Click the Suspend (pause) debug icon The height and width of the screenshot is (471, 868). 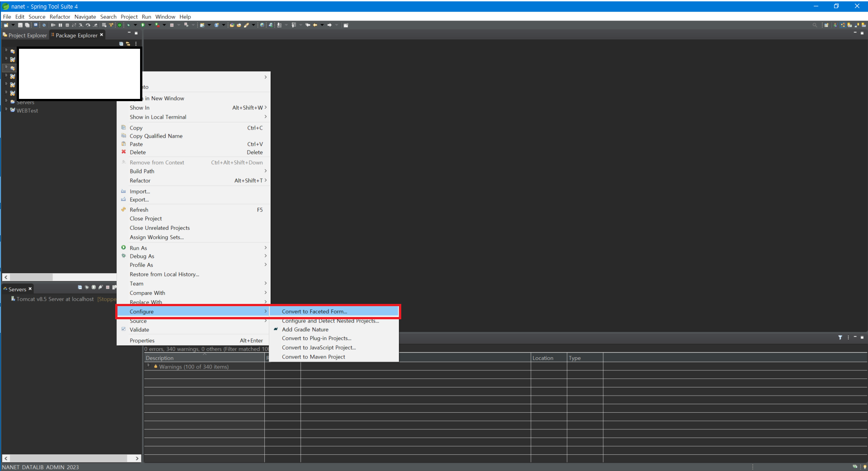pos(60,25)
